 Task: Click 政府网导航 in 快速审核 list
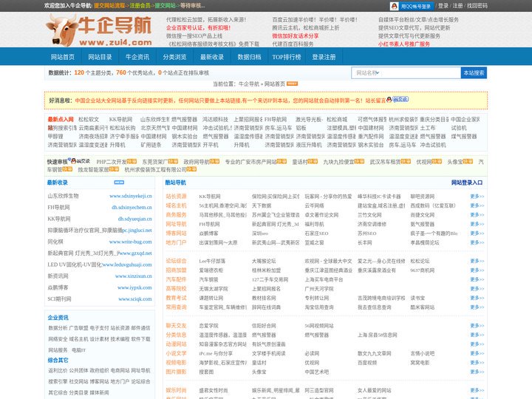[x=197, y=162]
